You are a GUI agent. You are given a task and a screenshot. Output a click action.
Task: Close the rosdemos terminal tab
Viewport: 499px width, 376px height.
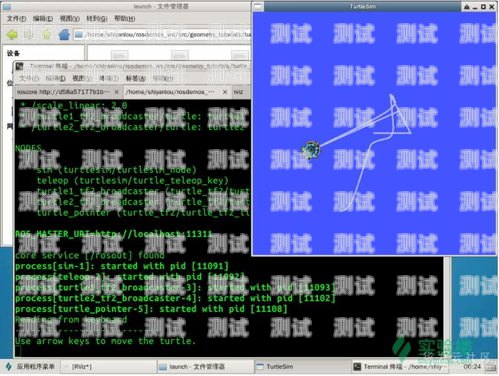225,92
